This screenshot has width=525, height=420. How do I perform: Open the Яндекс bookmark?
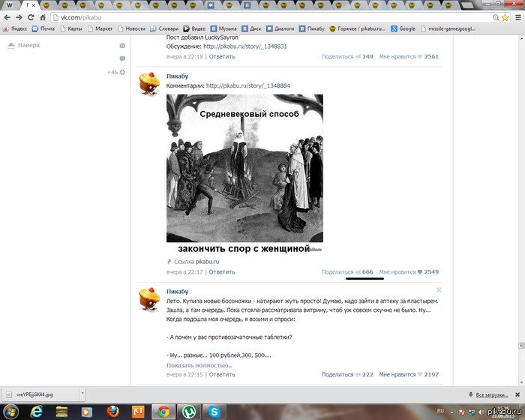15,28
